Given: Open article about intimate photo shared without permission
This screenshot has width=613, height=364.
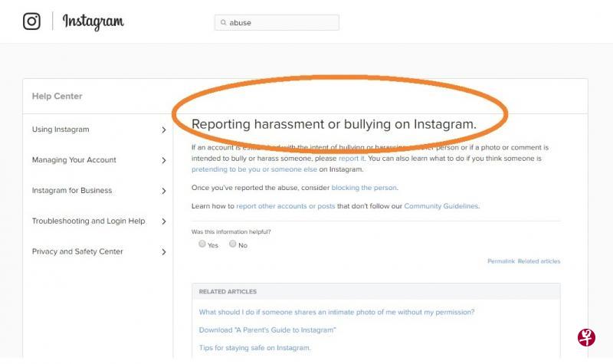Looking at the screenshot, I should tap(336, 312).
